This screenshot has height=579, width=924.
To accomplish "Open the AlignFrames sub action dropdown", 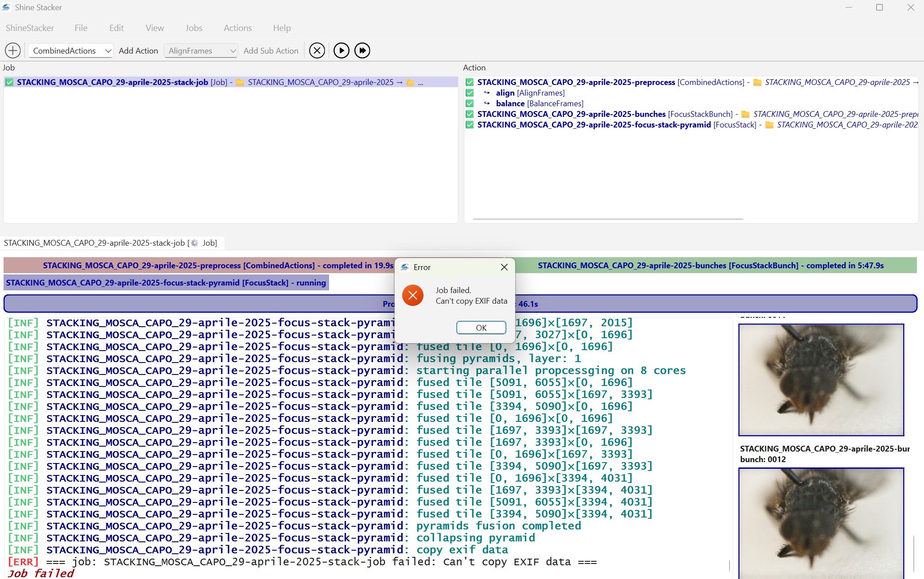I will (201, 50).
